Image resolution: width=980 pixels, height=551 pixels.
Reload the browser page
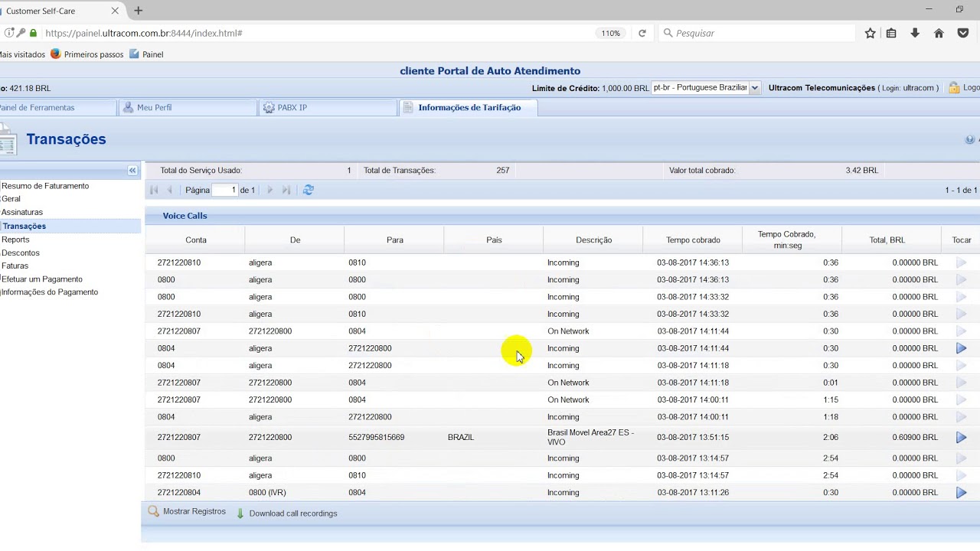click(642, 33)
